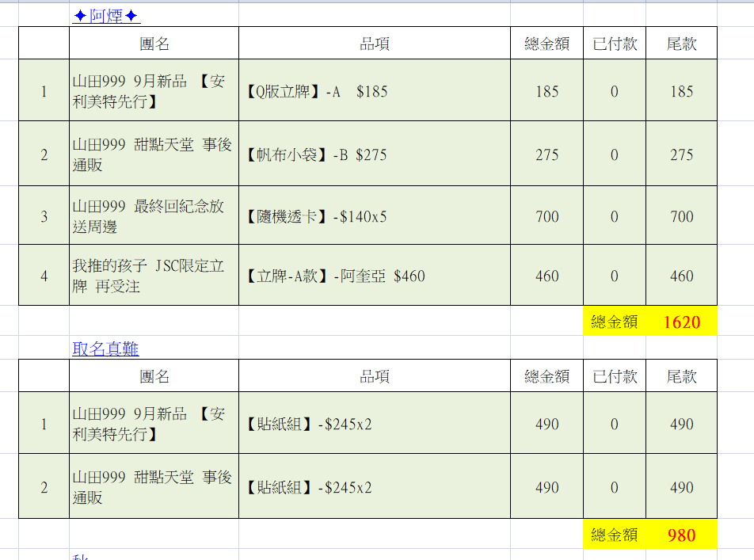The width and height of the screenshot is (754, 560).
Task: Open the 取名真難 hyperlink
Action: click(106, 349)
